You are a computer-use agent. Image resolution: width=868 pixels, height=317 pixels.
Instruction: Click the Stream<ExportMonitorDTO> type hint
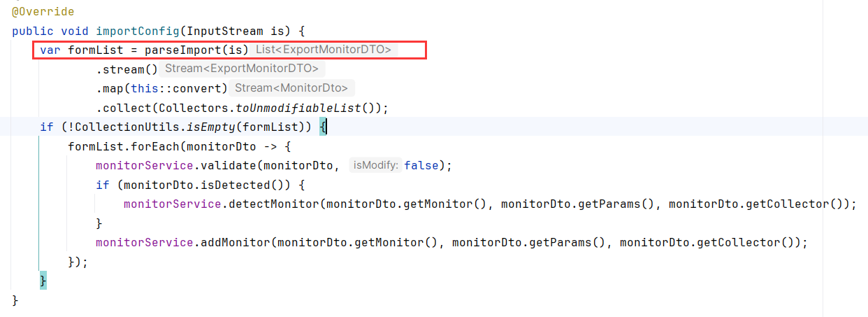point(243,69)
